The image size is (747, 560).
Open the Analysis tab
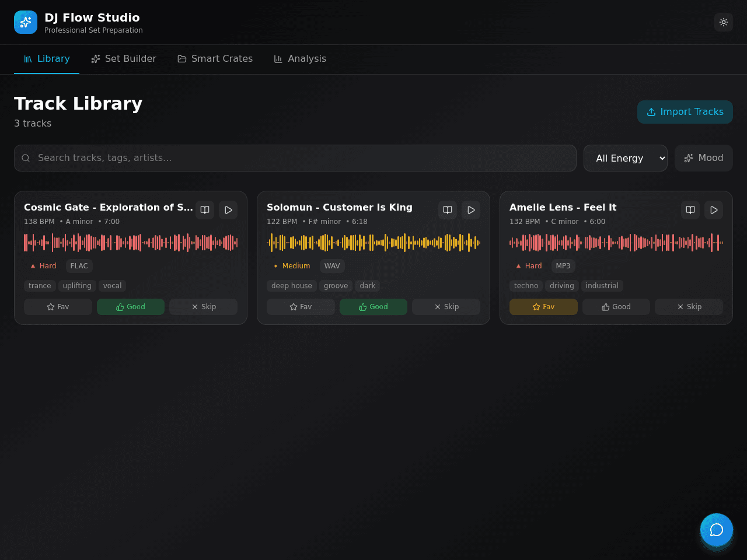coord(300,59)
